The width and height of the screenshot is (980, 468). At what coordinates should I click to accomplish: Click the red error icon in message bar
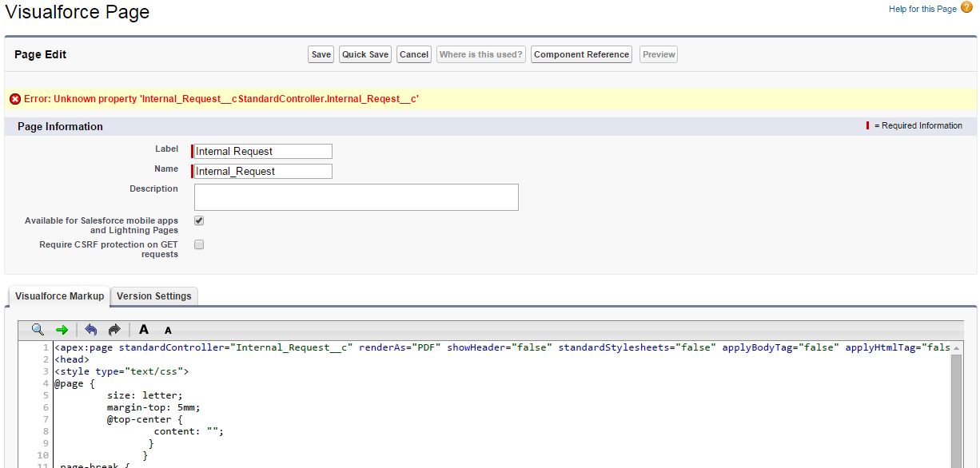click(x=15, y=99)
